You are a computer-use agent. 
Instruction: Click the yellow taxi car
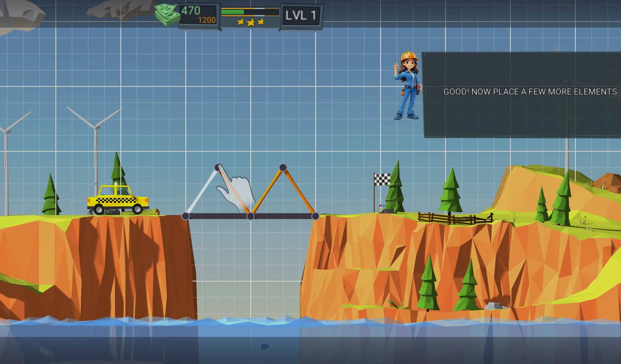[118, 199]
